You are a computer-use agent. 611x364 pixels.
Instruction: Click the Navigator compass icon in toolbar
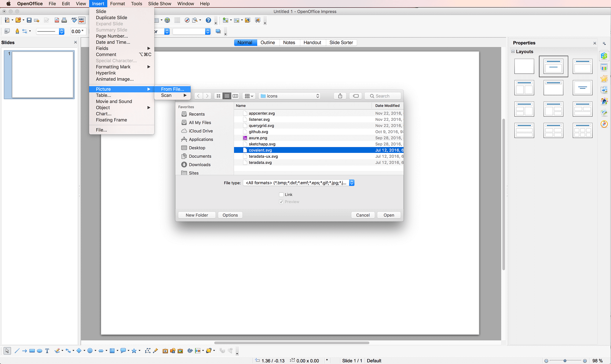187,20
